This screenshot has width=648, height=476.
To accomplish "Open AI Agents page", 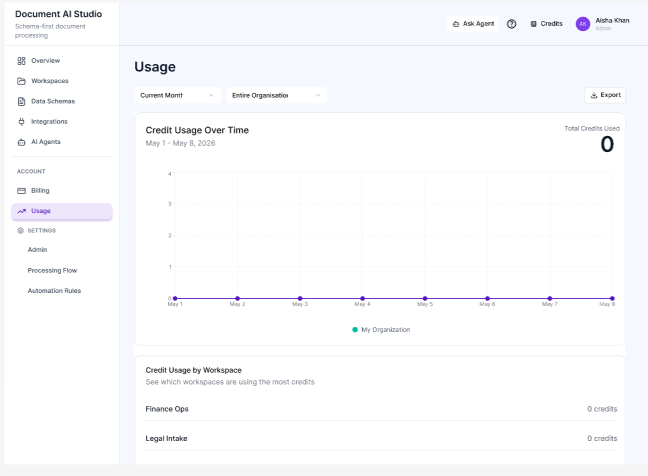I will click(62, 142).
